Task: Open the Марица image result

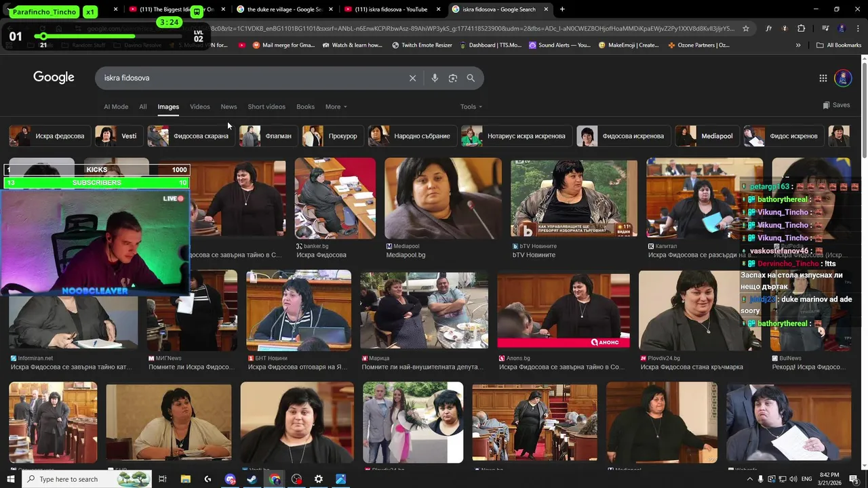Action: pyautogui.click(x=424, y=311)
